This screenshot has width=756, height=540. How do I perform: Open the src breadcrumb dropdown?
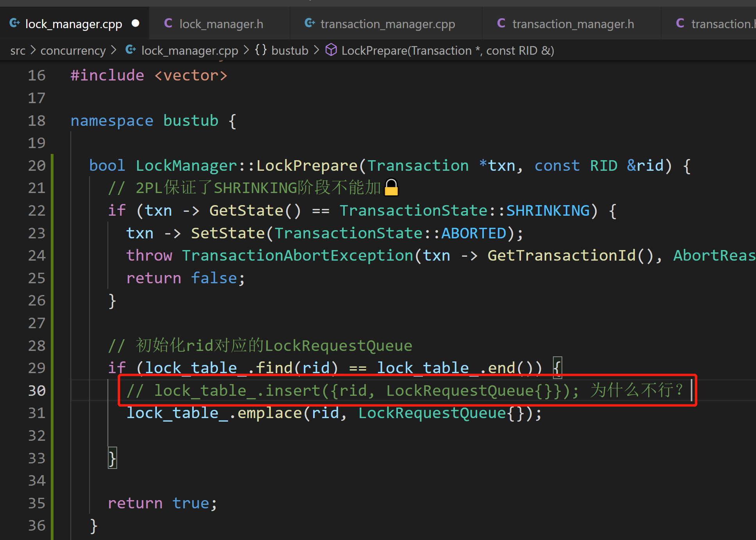point(18,50)
